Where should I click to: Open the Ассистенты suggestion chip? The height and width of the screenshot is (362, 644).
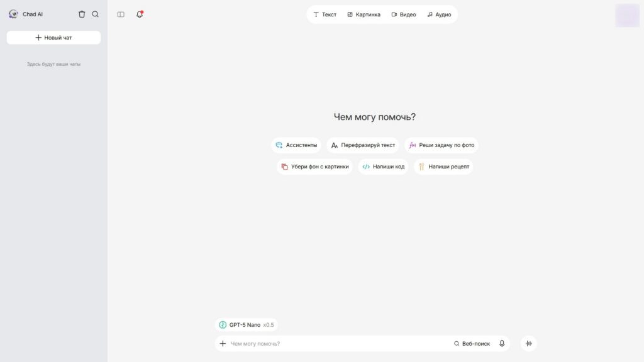tap(296, 145)
